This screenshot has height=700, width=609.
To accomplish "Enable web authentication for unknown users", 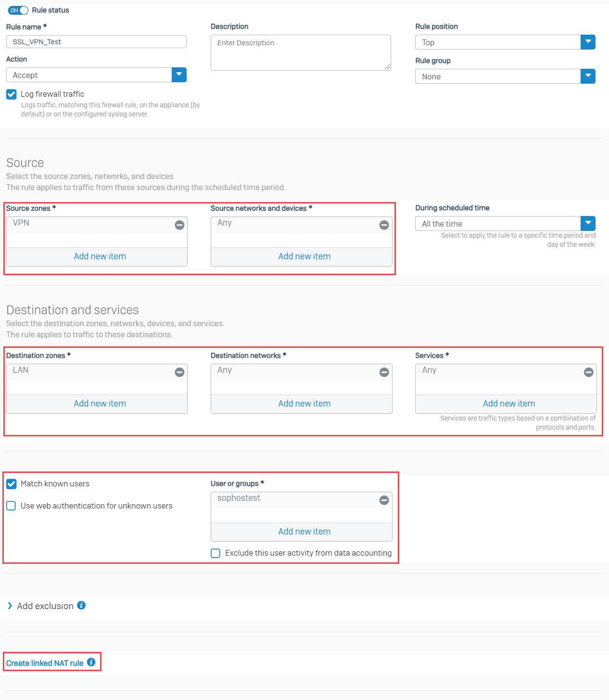I will pyautogui.click(x=11, y=506).
